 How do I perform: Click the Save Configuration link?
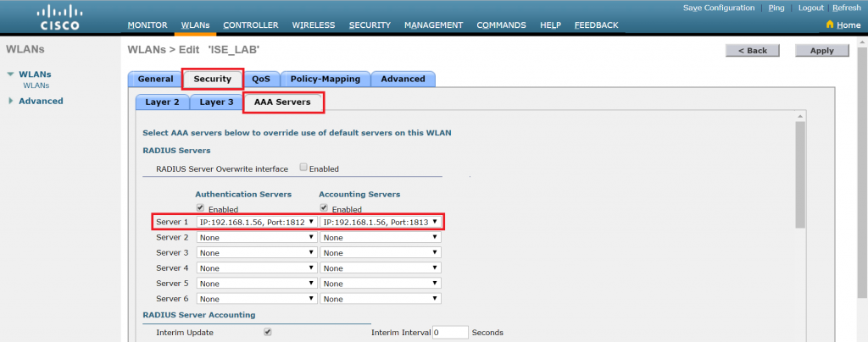[x=718, y=8]
